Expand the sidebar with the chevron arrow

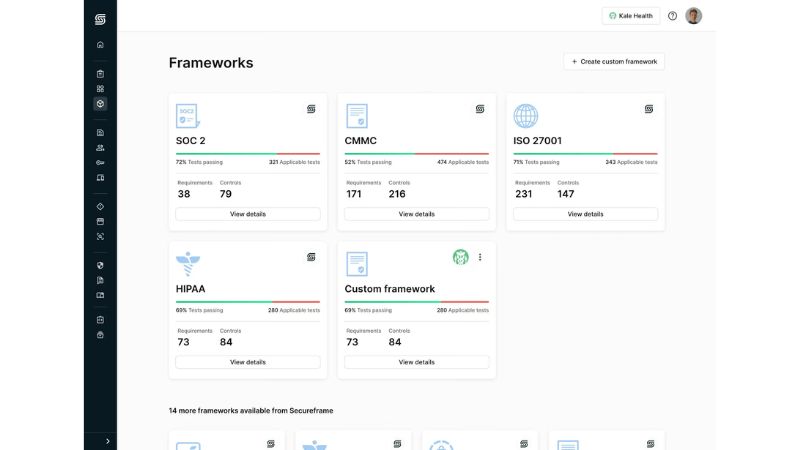pyautogui.click(x=108, y=441)
